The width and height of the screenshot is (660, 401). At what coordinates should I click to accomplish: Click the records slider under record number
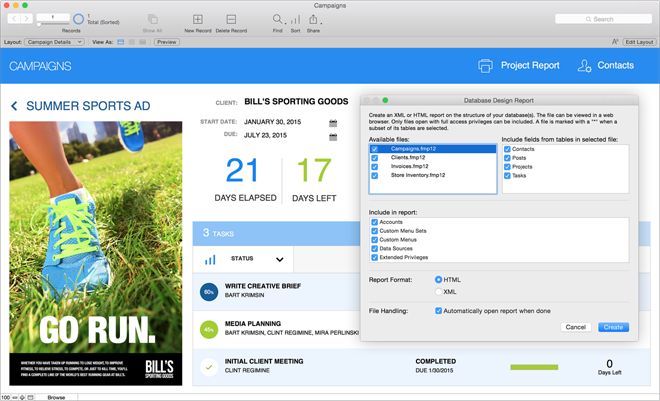pos(53,24)
